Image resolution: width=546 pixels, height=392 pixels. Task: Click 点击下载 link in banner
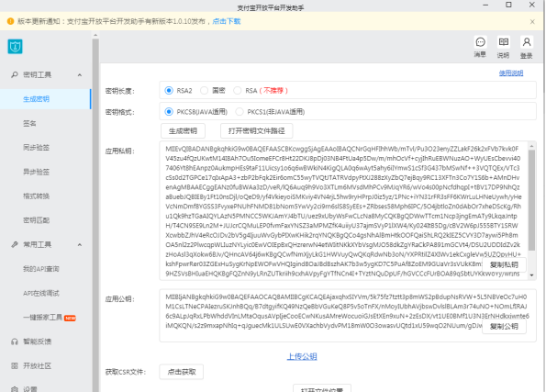[x=227, y=21]
